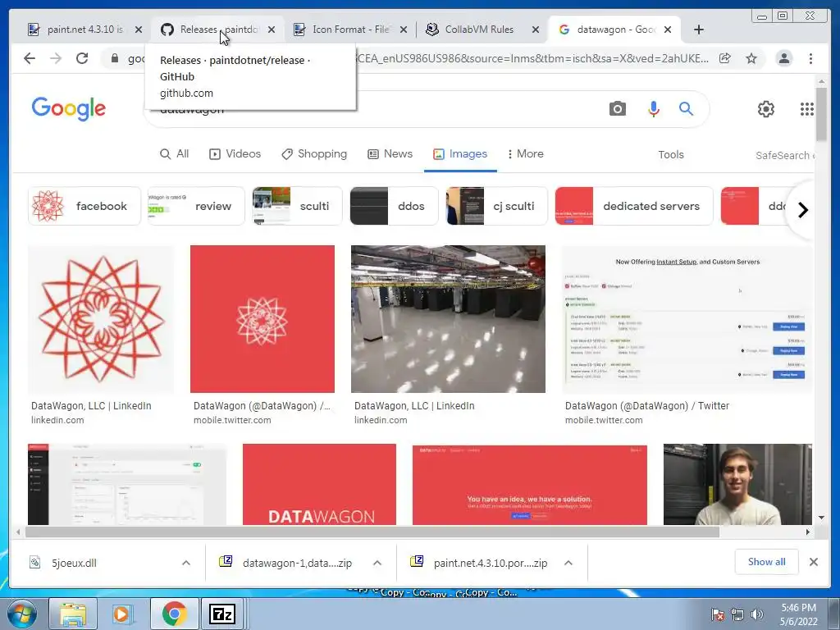This screenshot has height=630, width=840.
Task: Filter images by sculti chip
Action: click(x=297, y=206)
